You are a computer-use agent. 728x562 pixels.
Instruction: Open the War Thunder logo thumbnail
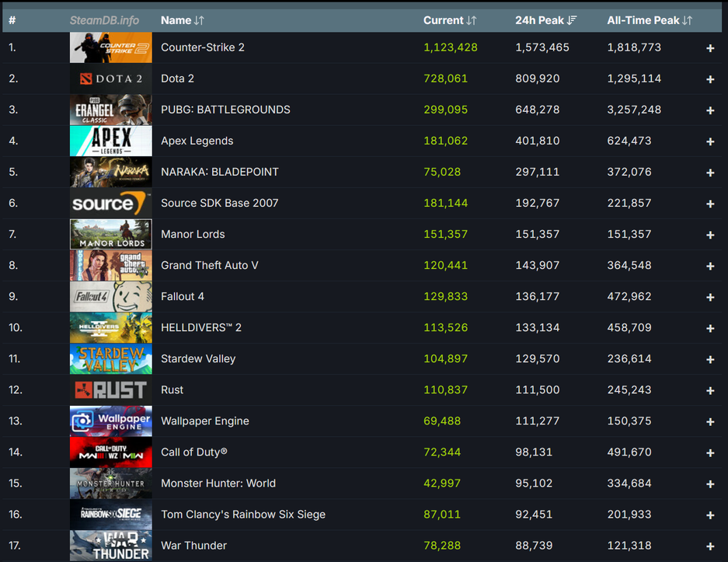(x=110, y=545)
